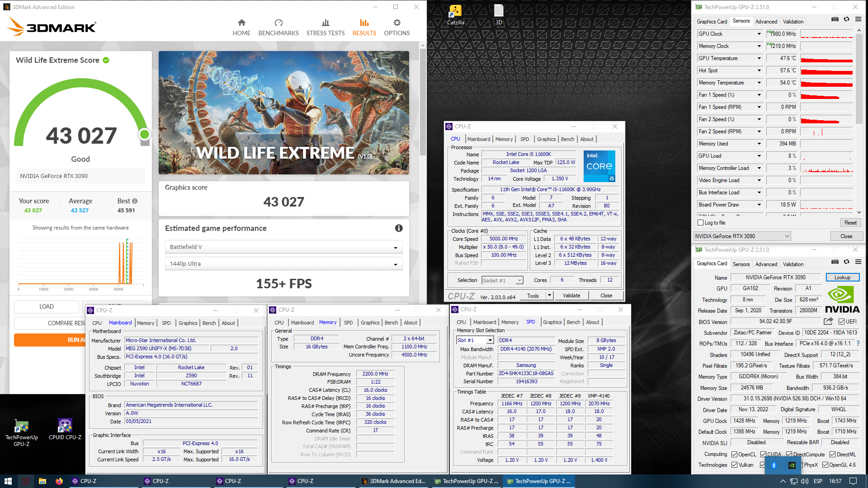Toggle the OpenCL checkbox

coord(734,455)
